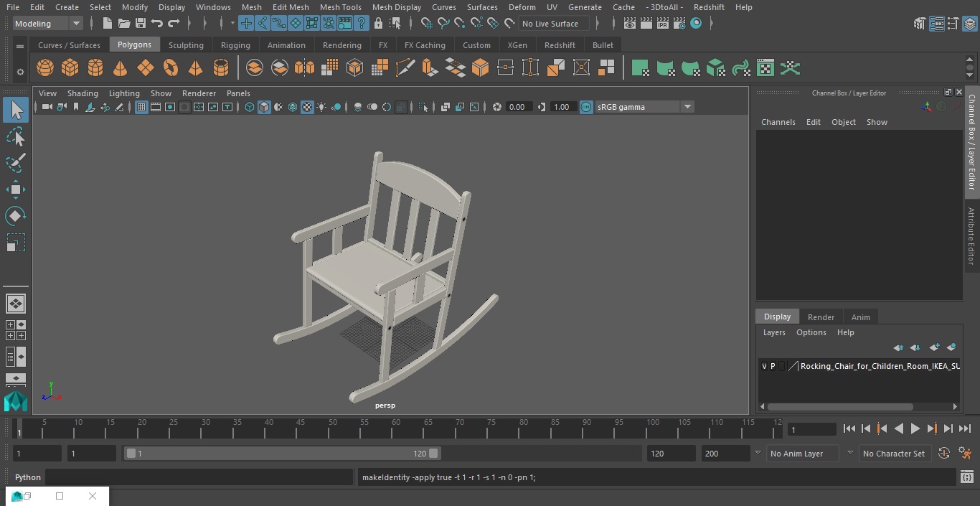Toggle layer visibility V box
Image resolution: width=980 pixels, height=506 pixels.
tap(763, 366)
